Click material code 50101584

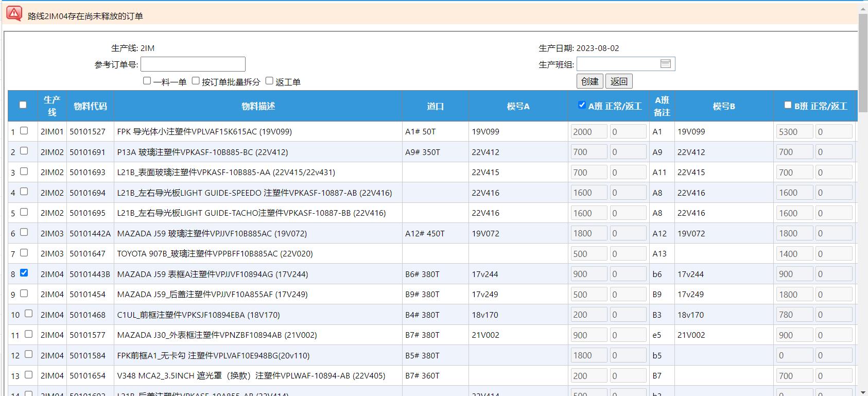(x=88, y=355)
